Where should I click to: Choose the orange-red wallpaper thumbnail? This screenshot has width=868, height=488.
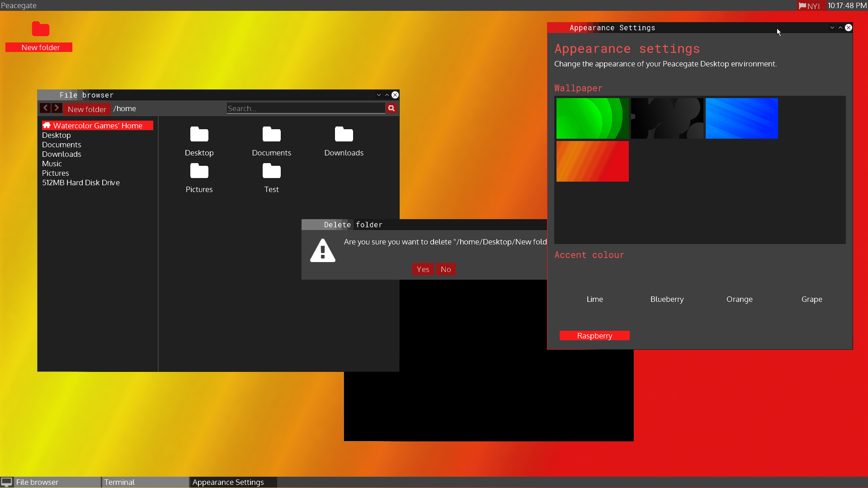(x=592, y=161)
